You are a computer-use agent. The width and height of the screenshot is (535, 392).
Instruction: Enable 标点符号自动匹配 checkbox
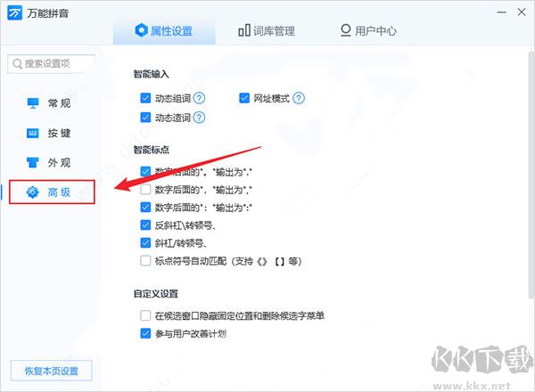click(x=145, y=261)
